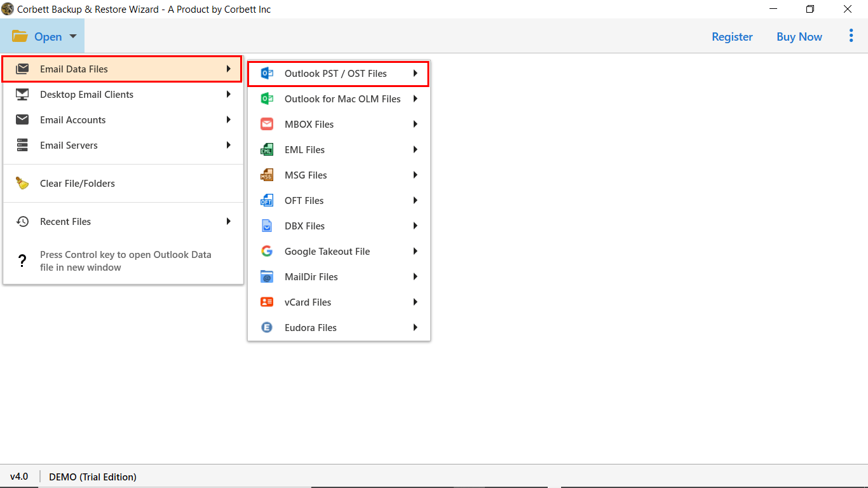Click the Corbett app logo in title bar
This screenshot has height=488, width=868.
tap(8, 10)
